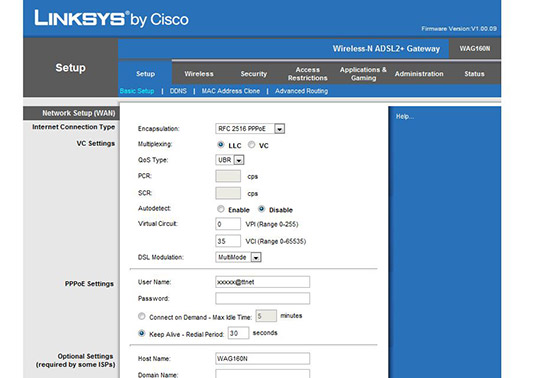
Task: Click the Linksys by Cisco logo
Action: [111, 18]
